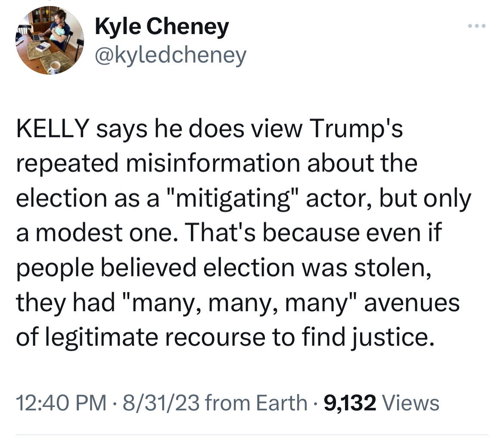Click the 12:40 PM timestamp
Image resolution: width=504 pixels, height=438 pixels.
point(62,403)
